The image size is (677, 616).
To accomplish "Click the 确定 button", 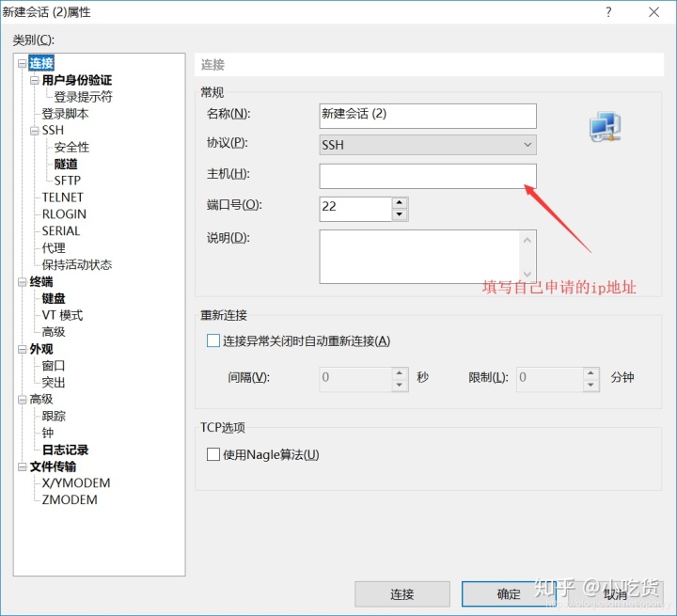I will coord(509,594).
